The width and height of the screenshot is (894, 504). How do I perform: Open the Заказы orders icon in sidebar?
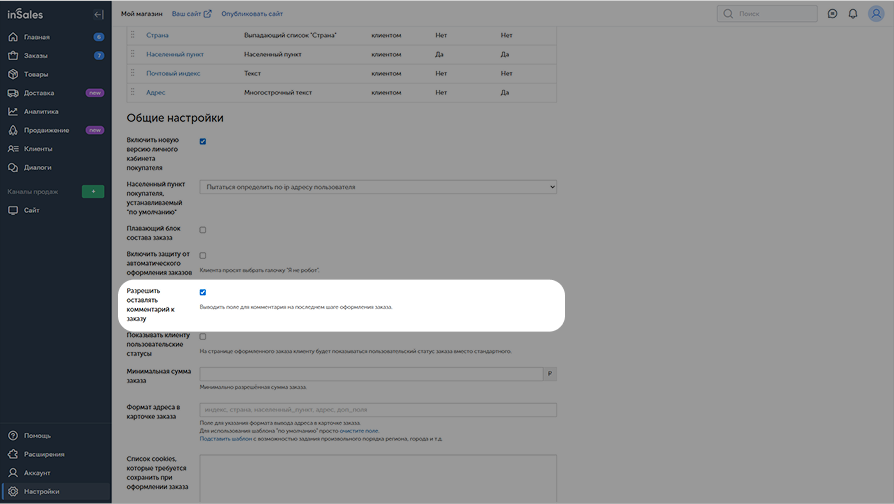13,56
